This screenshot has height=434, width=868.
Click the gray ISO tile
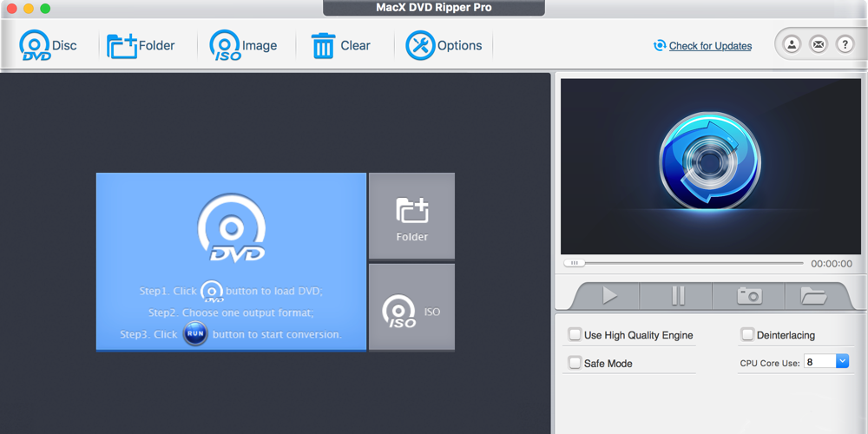[411, 307]
